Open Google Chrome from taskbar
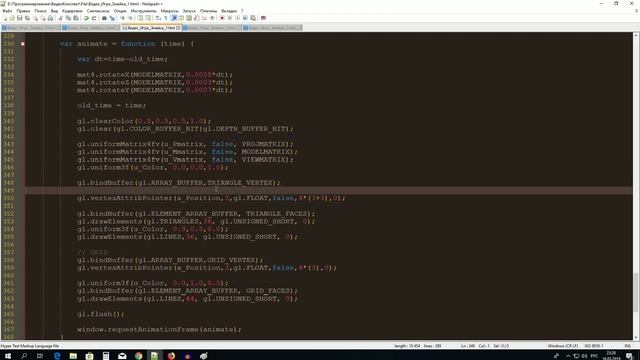The height and width of the screenshot is (360, 640). coord(138,356)
